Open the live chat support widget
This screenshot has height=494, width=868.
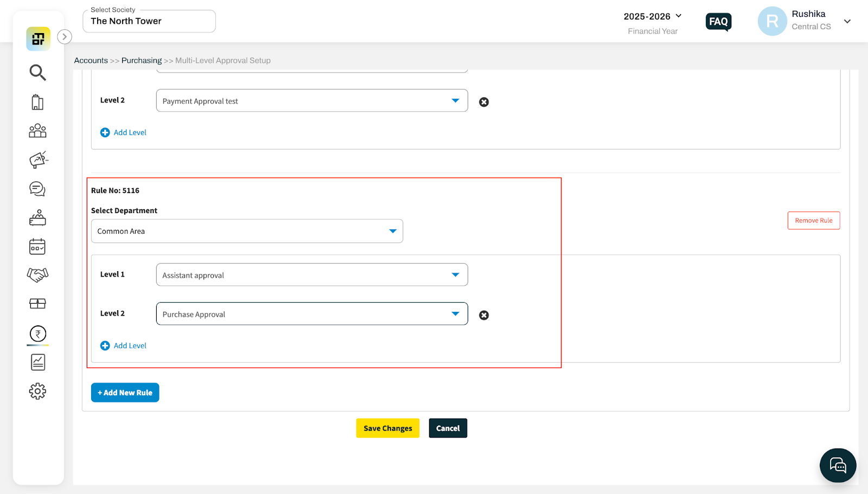(838, 465)
